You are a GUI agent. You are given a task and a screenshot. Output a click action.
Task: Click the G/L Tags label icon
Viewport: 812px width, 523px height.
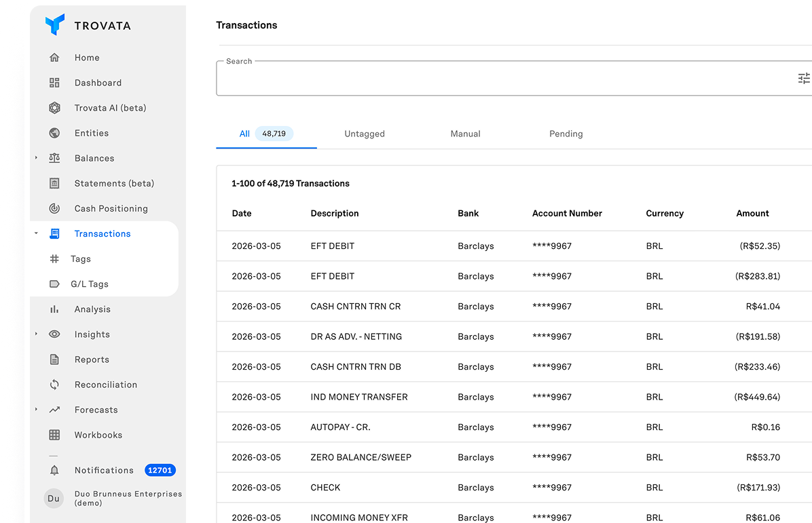point(54,284)
